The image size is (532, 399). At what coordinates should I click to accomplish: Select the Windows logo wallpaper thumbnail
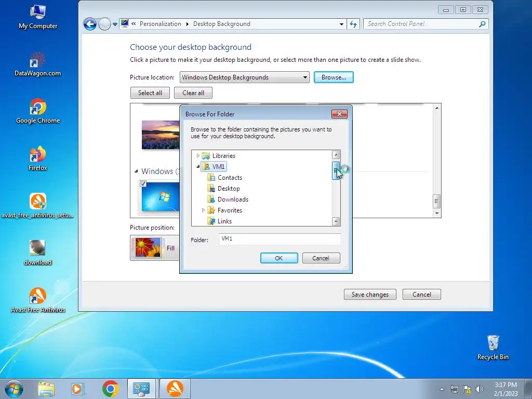coord(161,197)
